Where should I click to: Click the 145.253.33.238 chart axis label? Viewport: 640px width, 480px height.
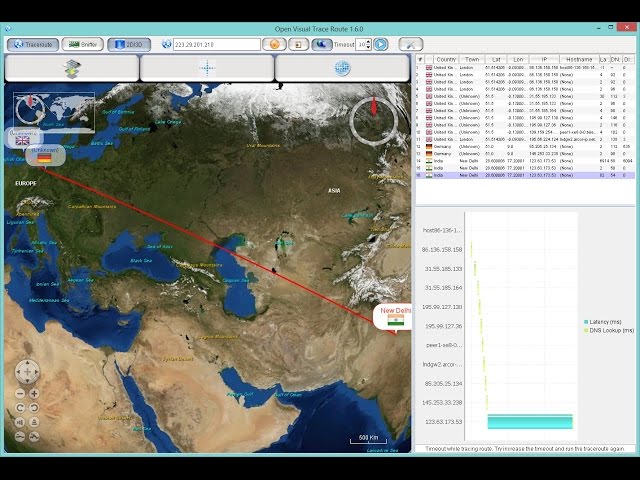(442, 402)
